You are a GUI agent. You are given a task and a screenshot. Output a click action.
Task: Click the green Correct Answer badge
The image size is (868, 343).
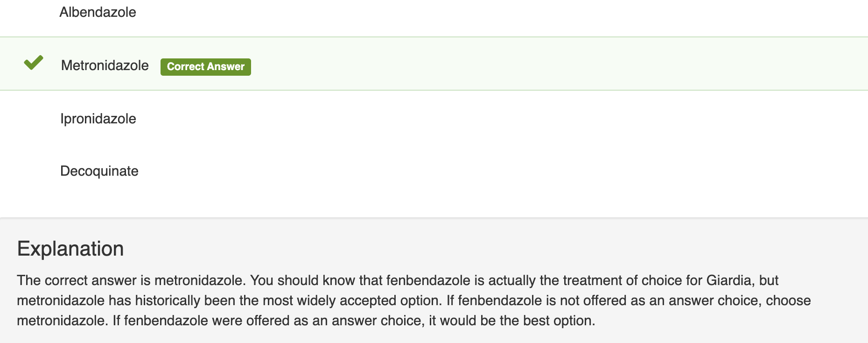(x=206, y=67)
